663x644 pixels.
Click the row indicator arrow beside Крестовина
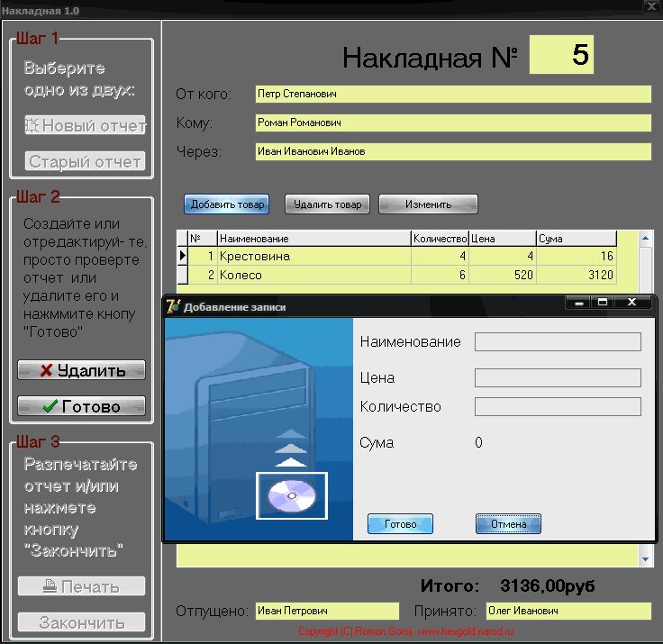(x=182, y=256)
